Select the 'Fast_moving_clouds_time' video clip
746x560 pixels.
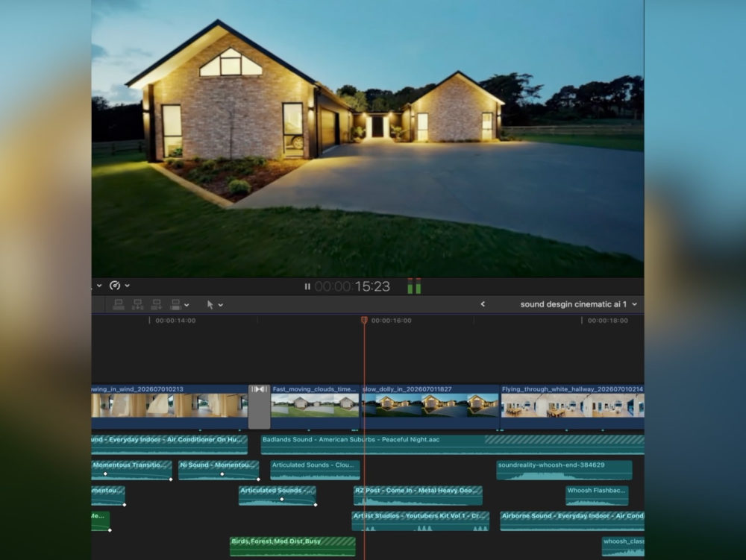tap(315, 406)
